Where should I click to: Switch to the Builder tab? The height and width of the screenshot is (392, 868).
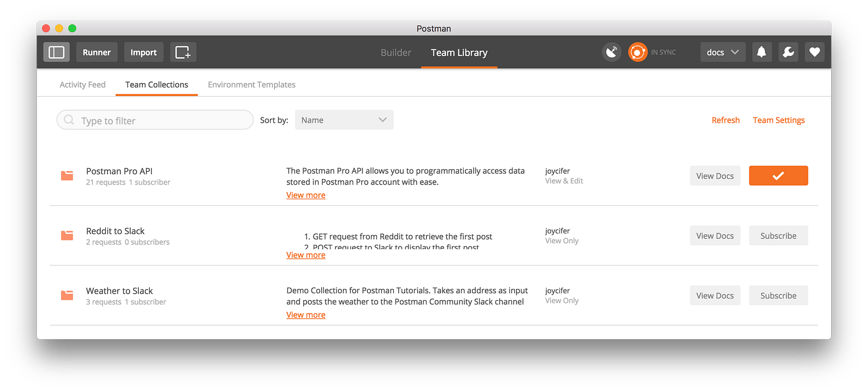pyautogui.click(x=396, y=53)
